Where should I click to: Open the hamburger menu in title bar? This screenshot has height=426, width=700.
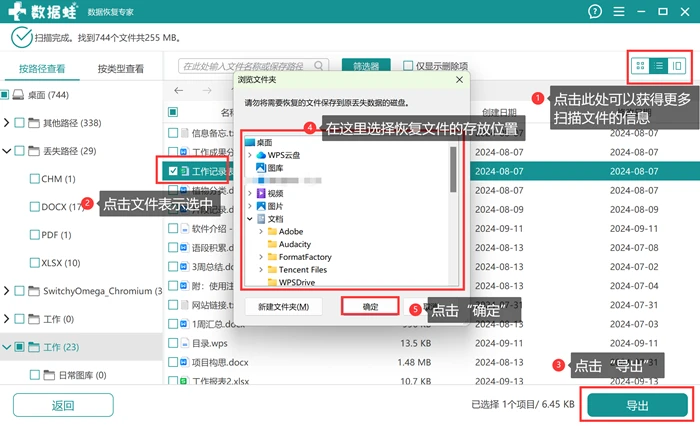(619, 12)
